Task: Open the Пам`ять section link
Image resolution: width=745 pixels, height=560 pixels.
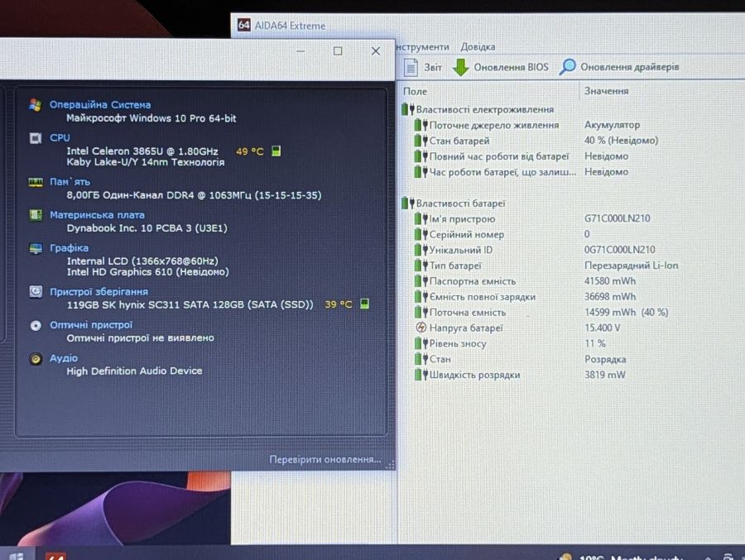Action: [70, 182]
